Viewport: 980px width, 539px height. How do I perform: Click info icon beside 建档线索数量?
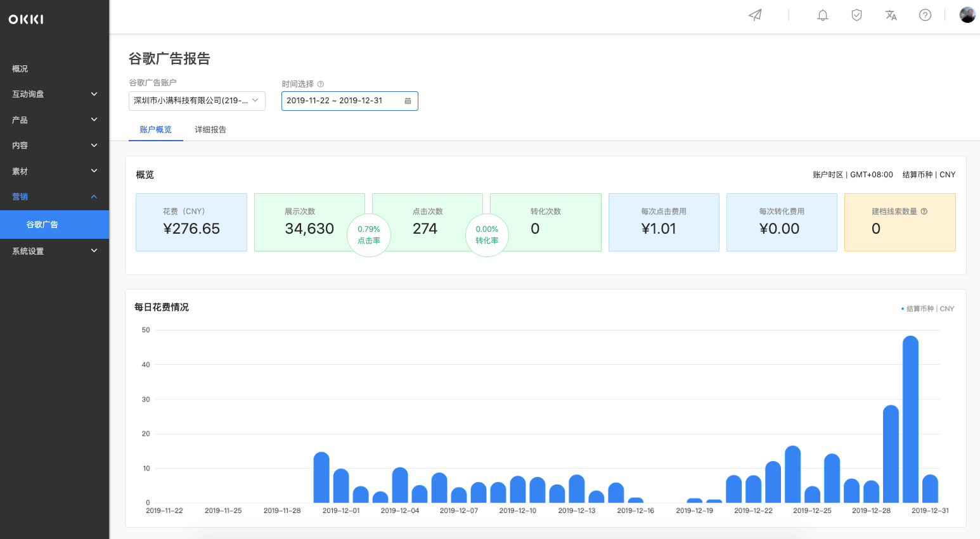point(924,212)
